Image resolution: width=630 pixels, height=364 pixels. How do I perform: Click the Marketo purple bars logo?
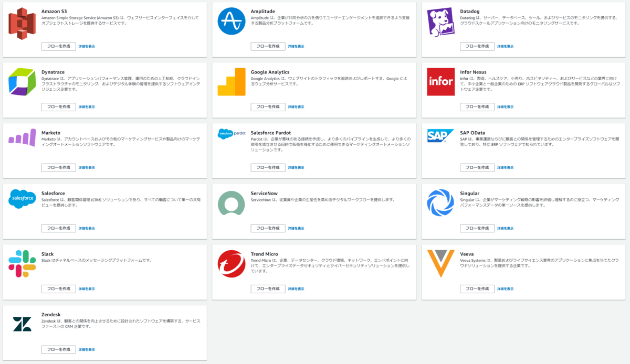22,137
